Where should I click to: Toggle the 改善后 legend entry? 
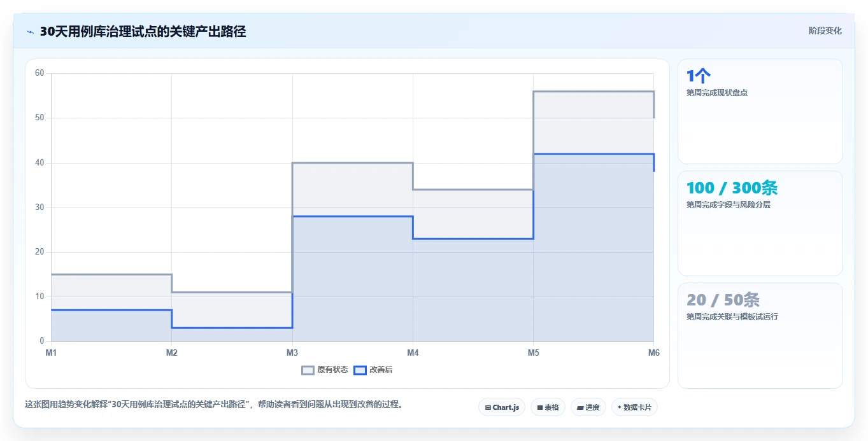(x=373, y=370)
